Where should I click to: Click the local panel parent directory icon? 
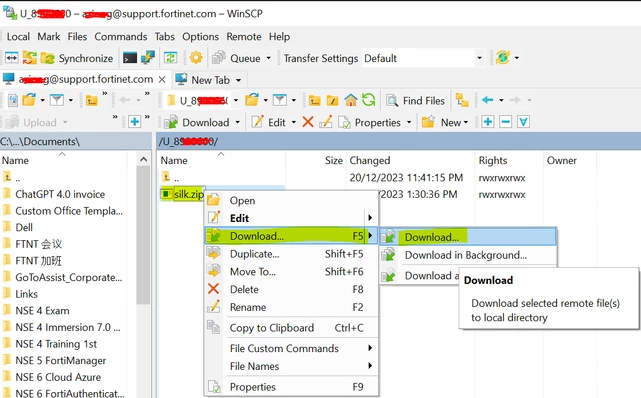pyautogui.click(x=92, y=100)
